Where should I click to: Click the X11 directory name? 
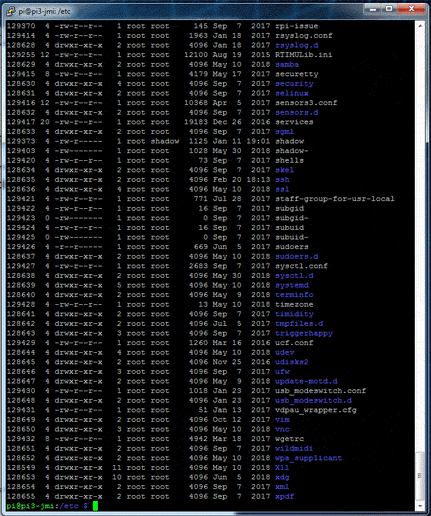(x=282, y=468)
